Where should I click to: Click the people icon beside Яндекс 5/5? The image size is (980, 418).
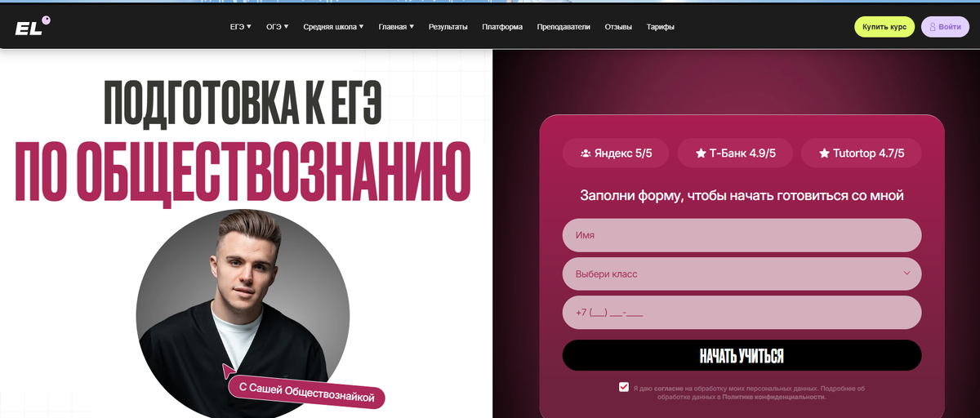click(586, 153)
